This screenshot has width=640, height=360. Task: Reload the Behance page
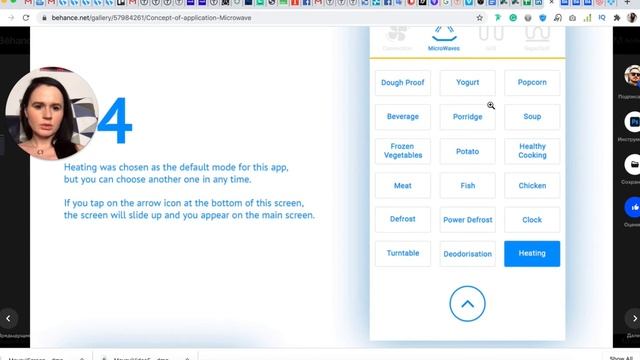coord(26,18)
